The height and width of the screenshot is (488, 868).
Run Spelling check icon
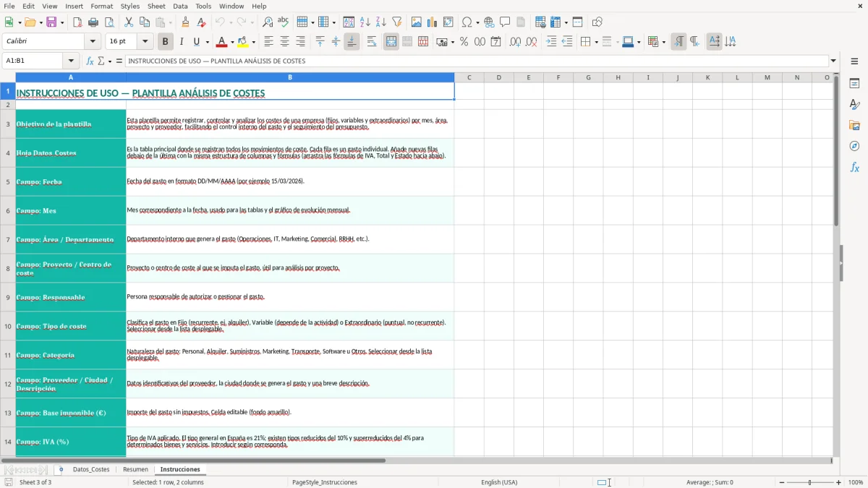tap(284, 22)
